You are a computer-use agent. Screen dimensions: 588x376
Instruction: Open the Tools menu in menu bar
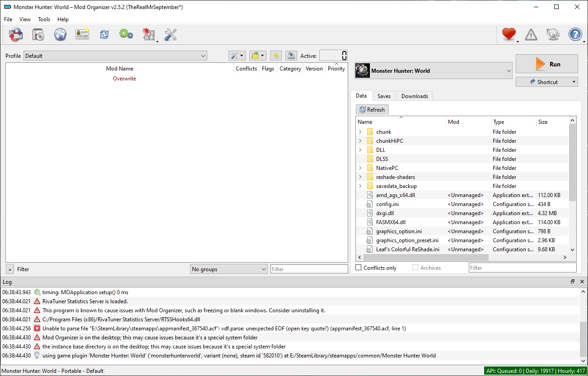[44, 19]
